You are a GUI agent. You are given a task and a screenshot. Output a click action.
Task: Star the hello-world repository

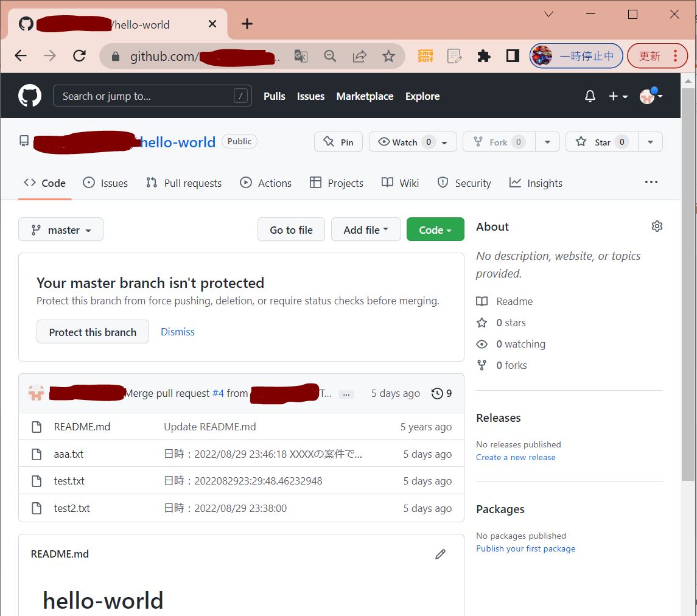pyautogui.click(x=601, y=142)
